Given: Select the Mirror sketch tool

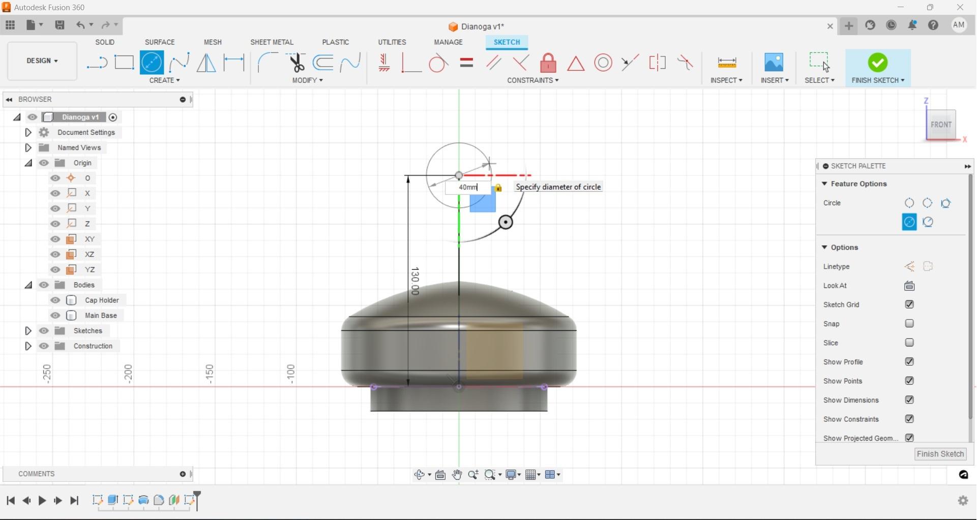Looking at the screenshot, I should [206, 63].
